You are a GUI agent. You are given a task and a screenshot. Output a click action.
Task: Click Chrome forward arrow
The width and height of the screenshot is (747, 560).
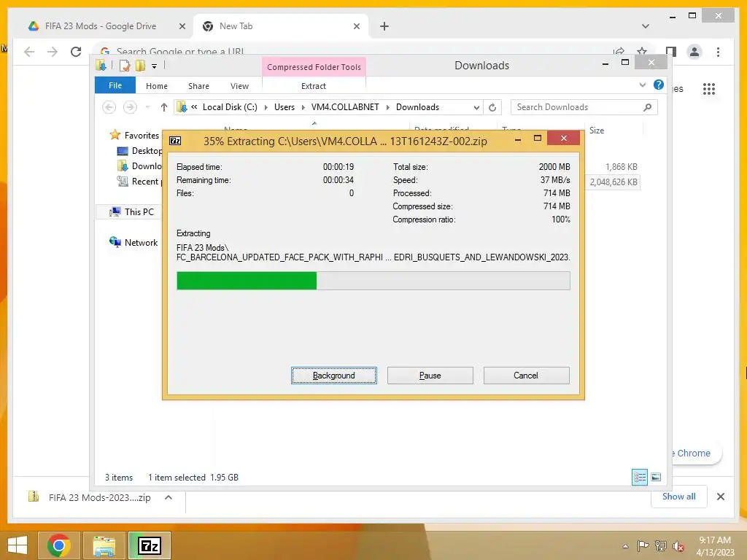tap(53, 52)
